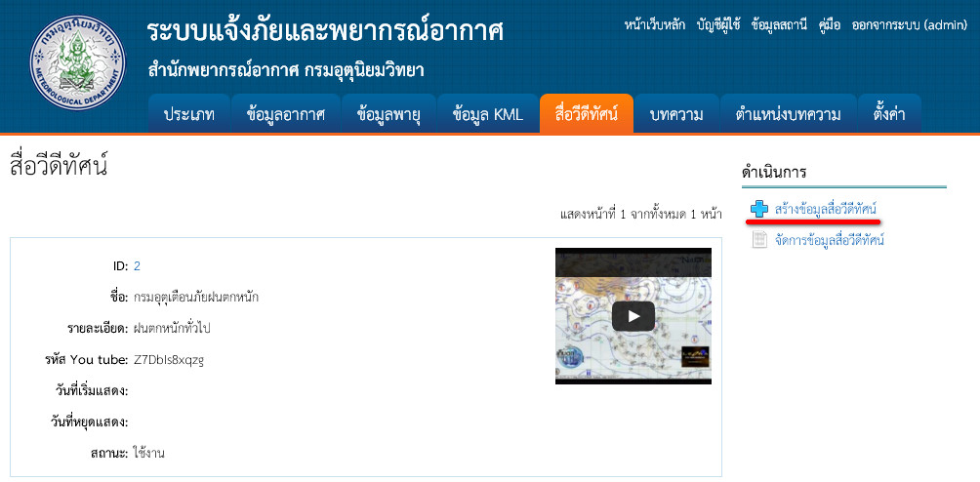Image resolution: width=980 pixels, height=482 pixels.
Task: Open the บัญชีผู้ใช้ link
Action: coord(718,25)
